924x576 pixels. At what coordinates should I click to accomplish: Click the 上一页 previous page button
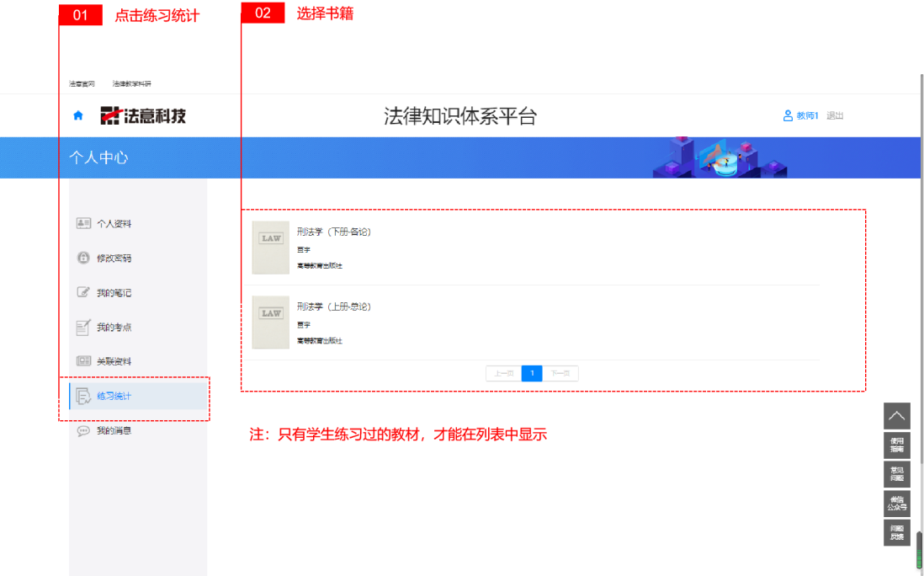503,374
